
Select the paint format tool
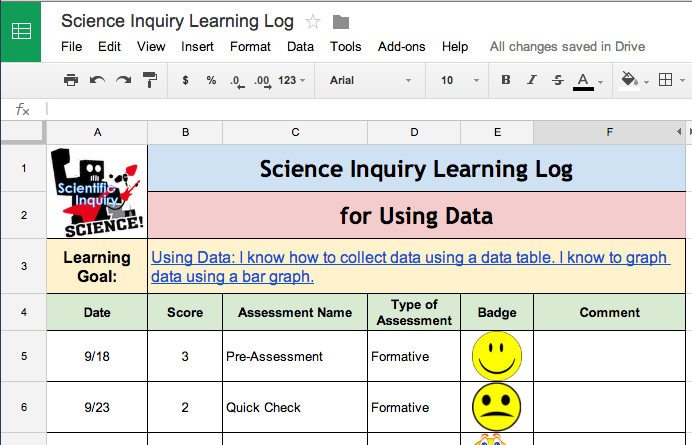pyautogui.click(x=149, y=80)
